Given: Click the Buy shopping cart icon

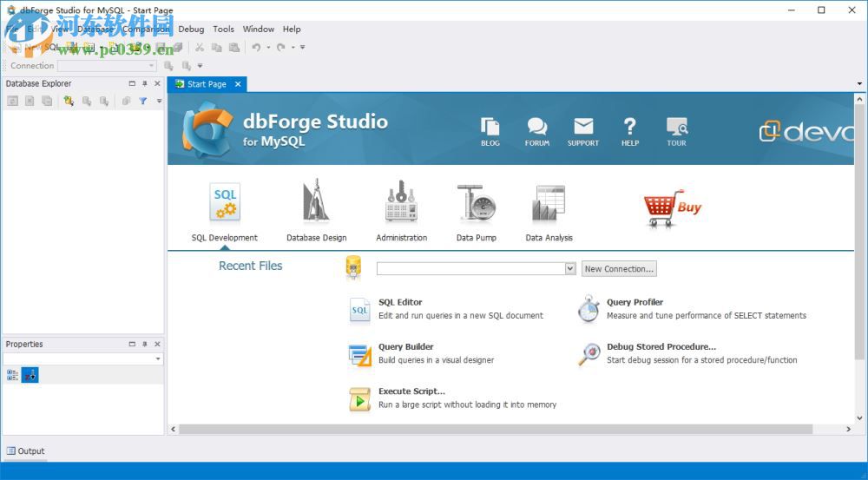Looking at the screenshot, I should pyautogui.click(x=673, y=207).
